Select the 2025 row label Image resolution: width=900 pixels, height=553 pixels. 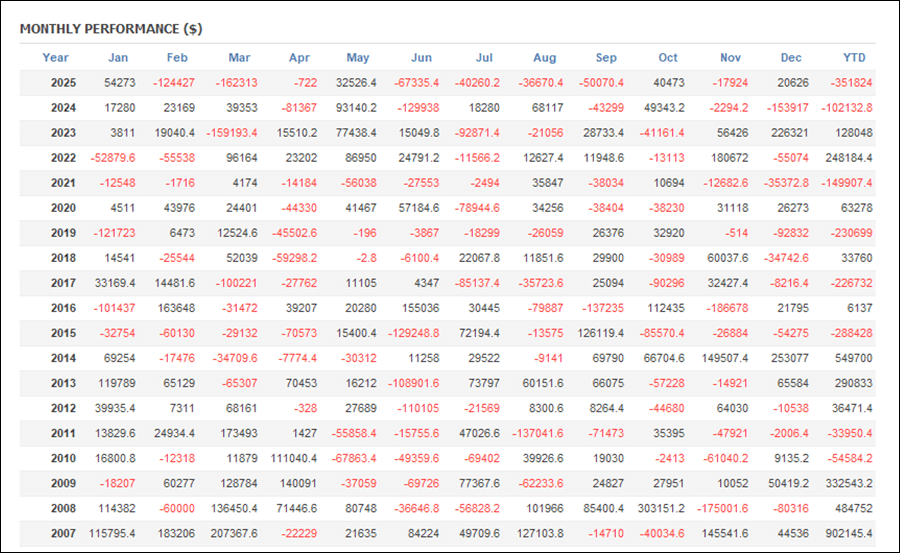(x=62, y=82)
